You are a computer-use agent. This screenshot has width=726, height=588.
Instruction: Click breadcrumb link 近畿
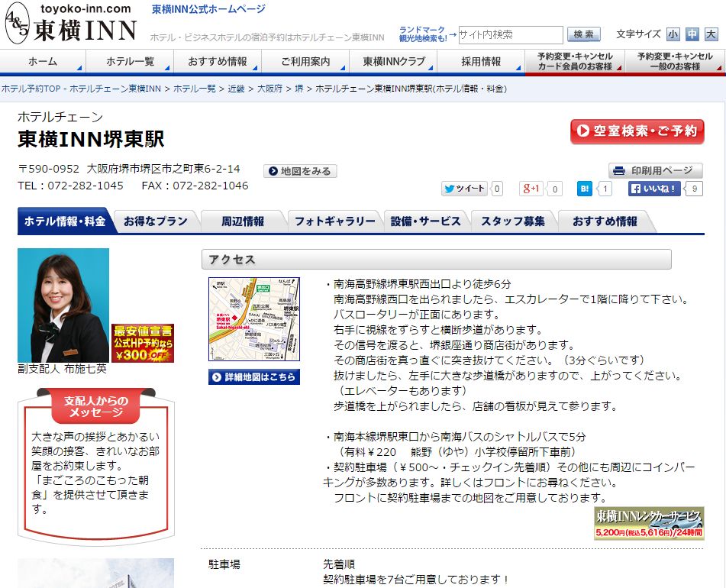click(x=236, y=89)
